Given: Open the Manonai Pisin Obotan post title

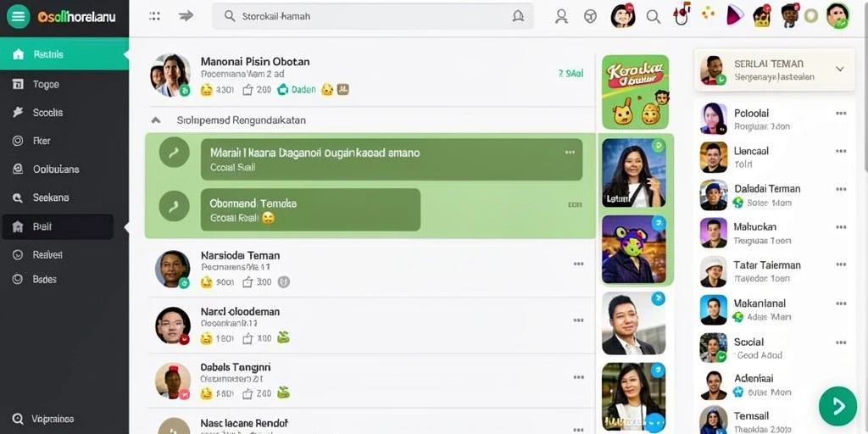Looking at the screenshot, I should click(x=254, y=61).
